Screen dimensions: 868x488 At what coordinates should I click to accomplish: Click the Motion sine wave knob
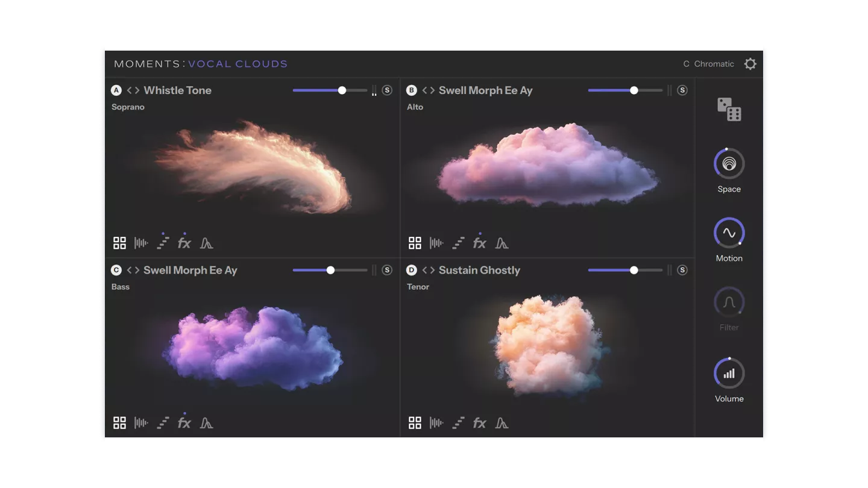click(x=729, y=233)
